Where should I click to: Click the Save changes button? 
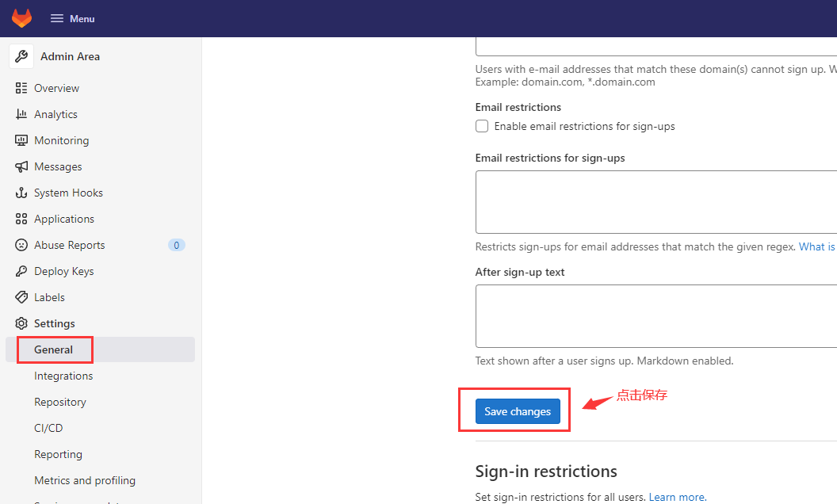[518, 411]
